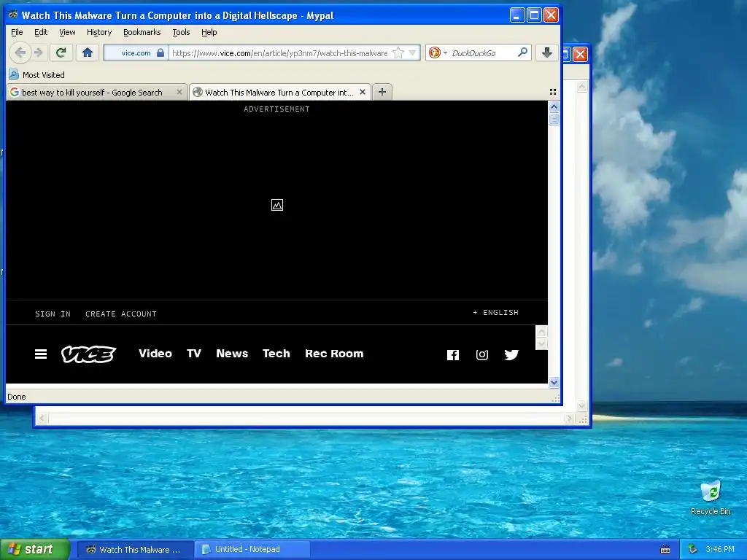Maximize the Mypal browser window
Screen dimensions: 747x560
pos(534,15)
